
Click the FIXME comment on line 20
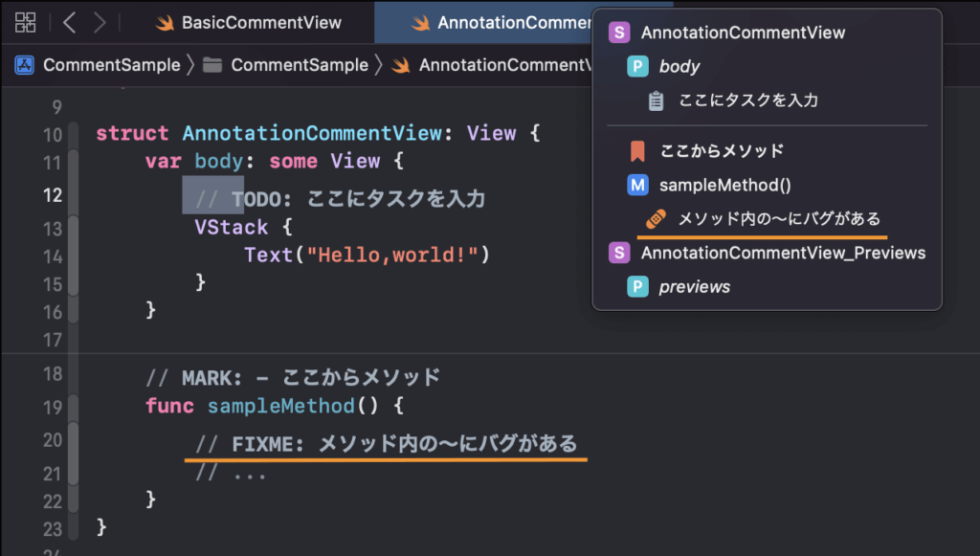pos(387,444)
